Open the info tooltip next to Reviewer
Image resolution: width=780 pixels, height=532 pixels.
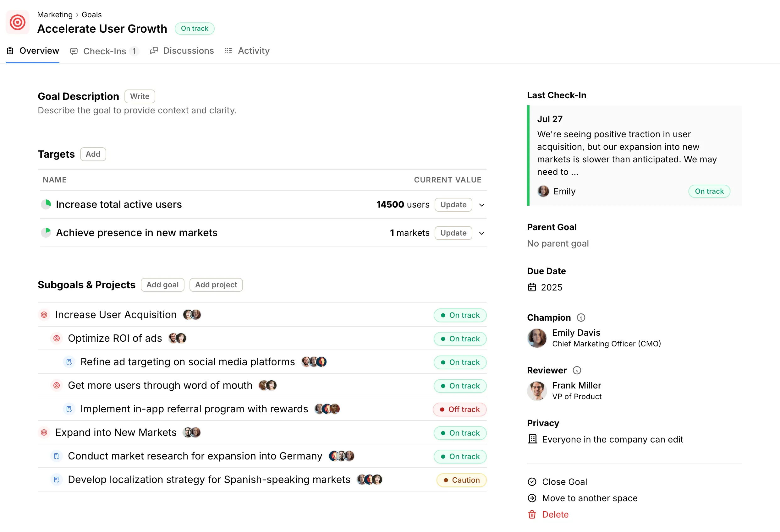pos(577,370)
